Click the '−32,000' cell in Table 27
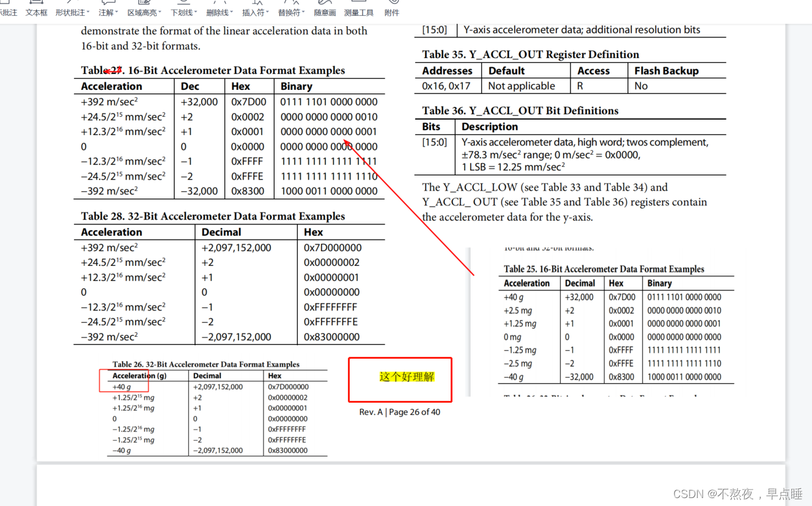Image resolution: width=812 pixels, height=506 pixels. tap(199, 191)
